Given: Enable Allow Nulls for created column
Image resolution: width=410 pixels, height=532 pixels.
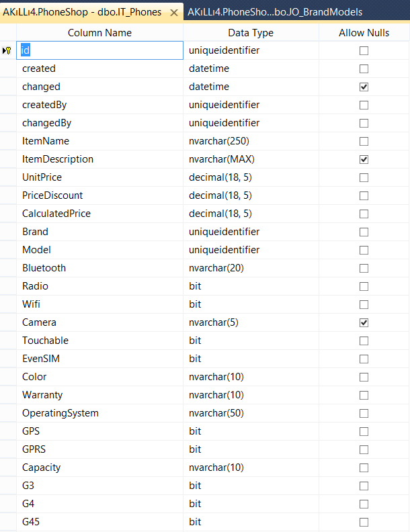Looking at the screenshot, I should point(364,69).
